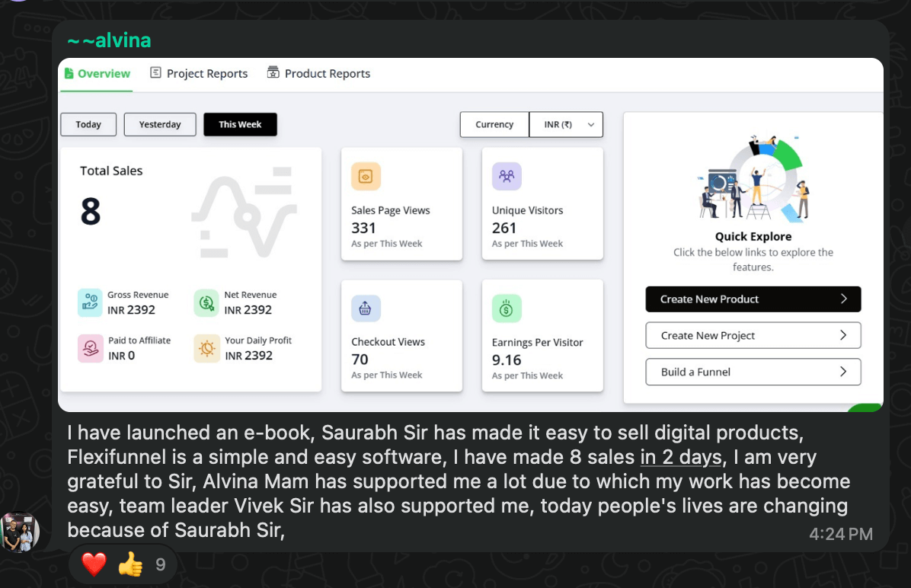
Task: Expand Create New Project arrow
Action: pyautogui.click(x=843, y=335)
